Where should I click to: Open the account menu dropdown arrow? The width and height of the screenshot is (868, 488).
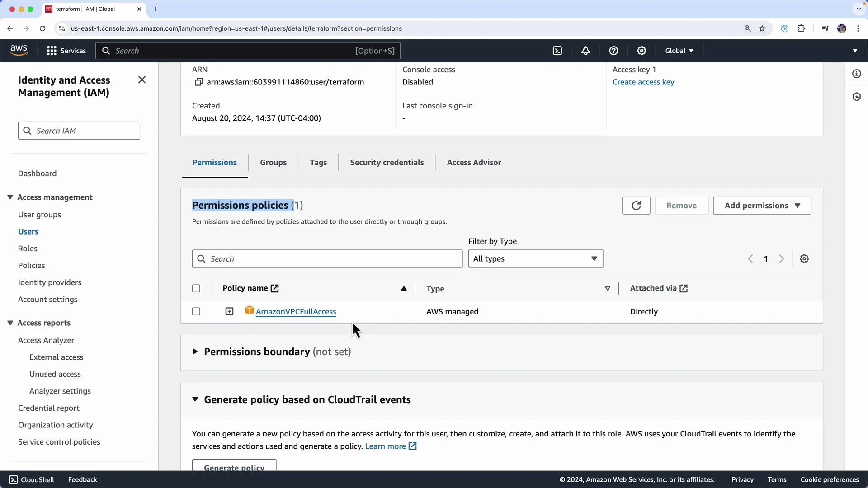855,51
